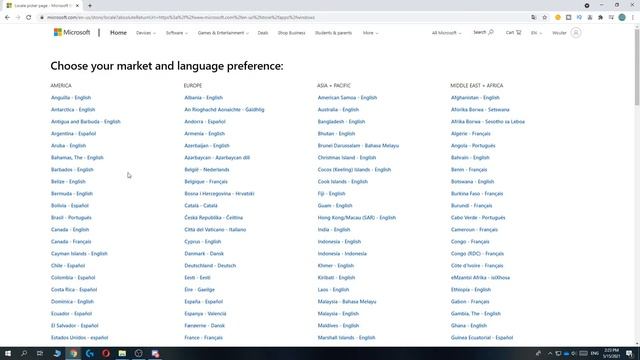The height and width of the screenshot is (360, 640).
Task: Click yellow circle extension icon
Action: pyautogui.click(x=558, y=18)
